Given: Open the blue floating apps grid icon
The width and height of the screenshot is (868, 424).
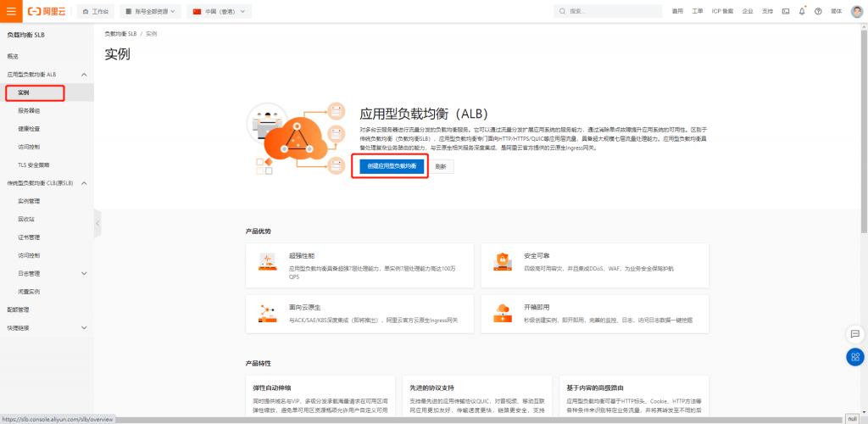Looking at the screenshot, I should pos(854,356).
